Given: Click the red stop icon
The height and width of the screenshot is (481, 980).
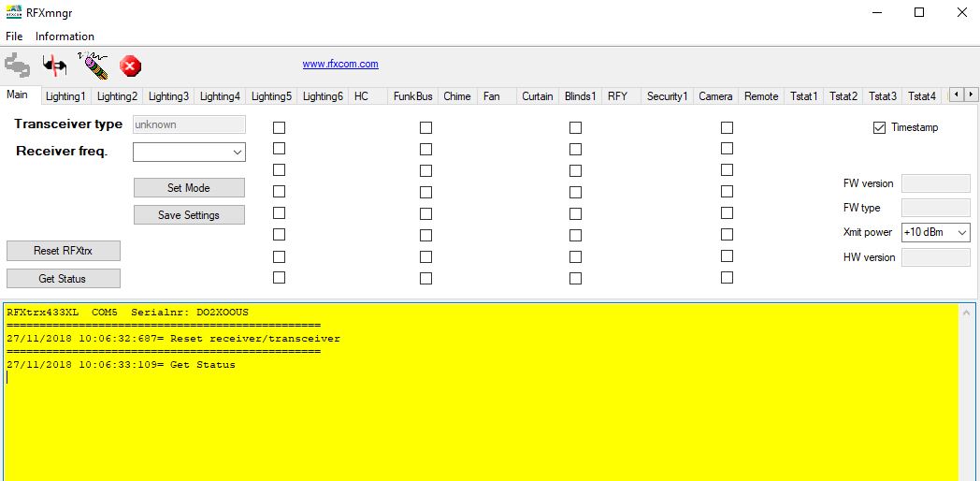Looking at the screenshot, I should (x=131, y=66).
